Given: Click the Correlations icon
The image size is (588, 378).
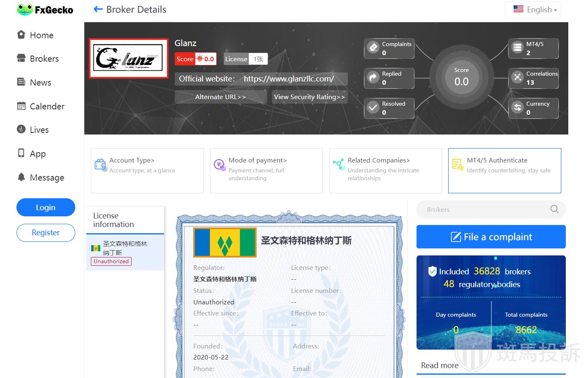Looking at the screenshot, I should click(517, 78).
